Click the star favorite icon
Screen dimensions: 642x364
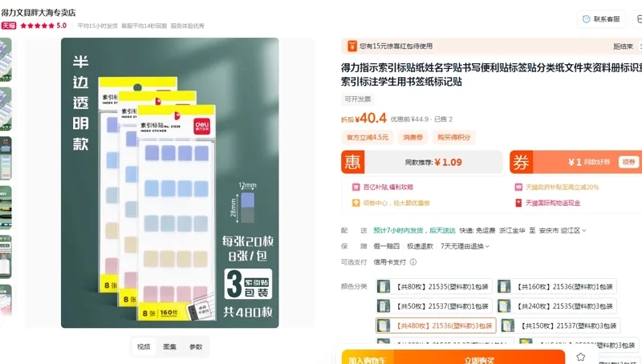pyautogui.click(x=580, y=357)
